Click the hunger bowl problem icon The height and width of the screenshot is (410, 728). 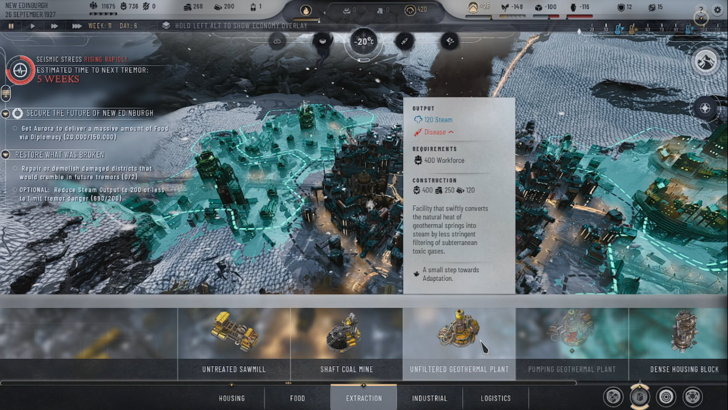tap(322, 41)
